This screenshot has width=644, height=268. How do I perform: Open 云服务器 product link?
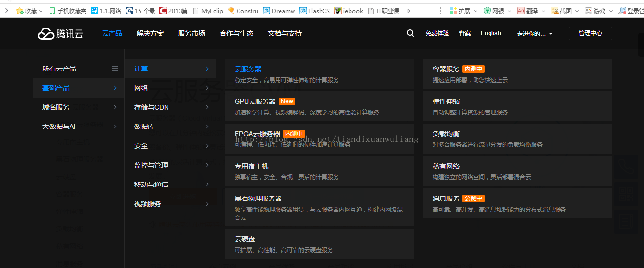[x=320, y=74]
